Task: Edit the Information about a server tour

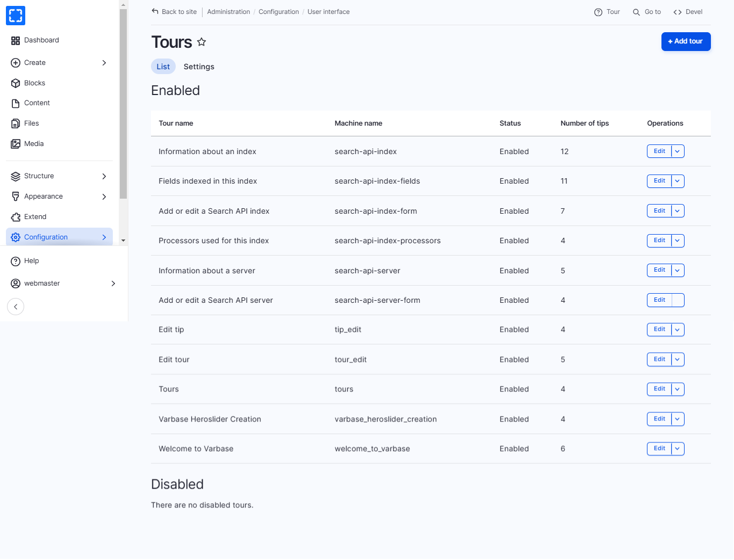Action: (659, 270)
